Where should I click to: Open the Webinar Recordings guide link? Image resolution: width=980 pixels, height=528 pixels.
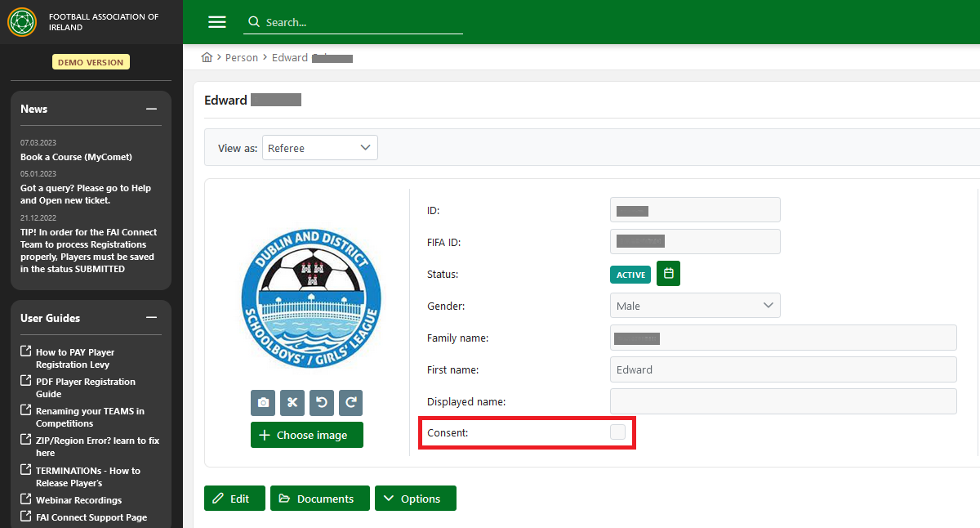78,500
